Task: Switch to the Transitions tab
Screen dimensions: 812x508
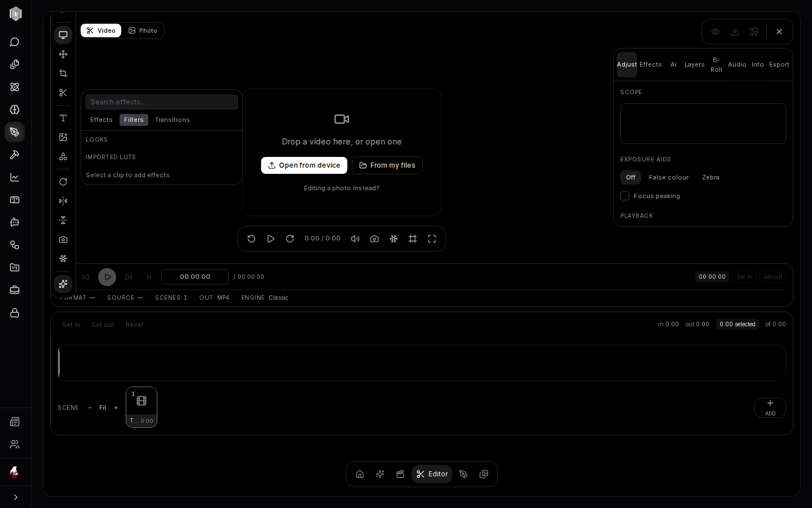Action: pos(173,120)
